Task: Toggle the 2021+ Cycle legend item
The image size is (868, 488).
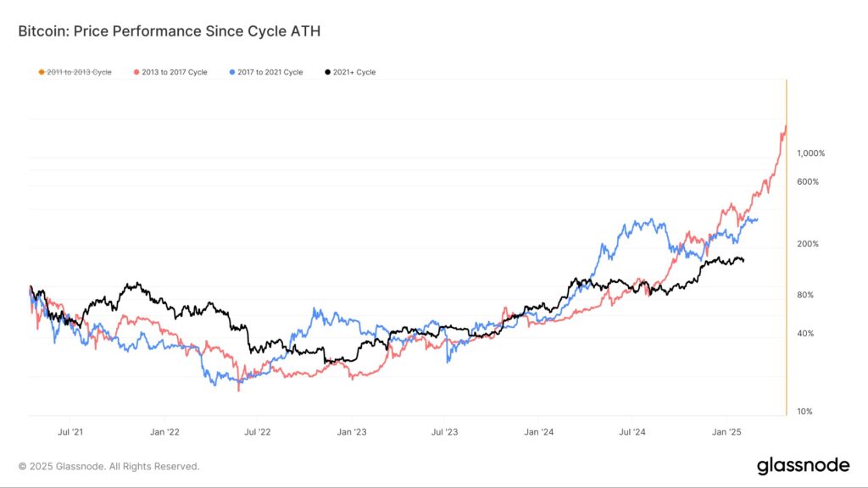Action: (350, 72)
